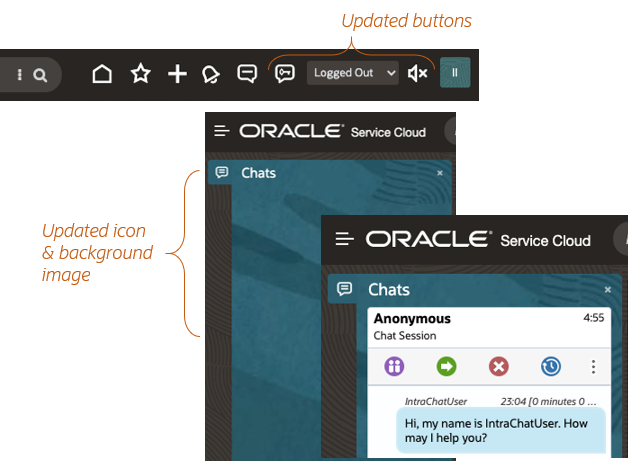Click the message bubble icon in toolbar
Image resolution: width=631 pixels, height=461 pixels.
click(247, 74)
